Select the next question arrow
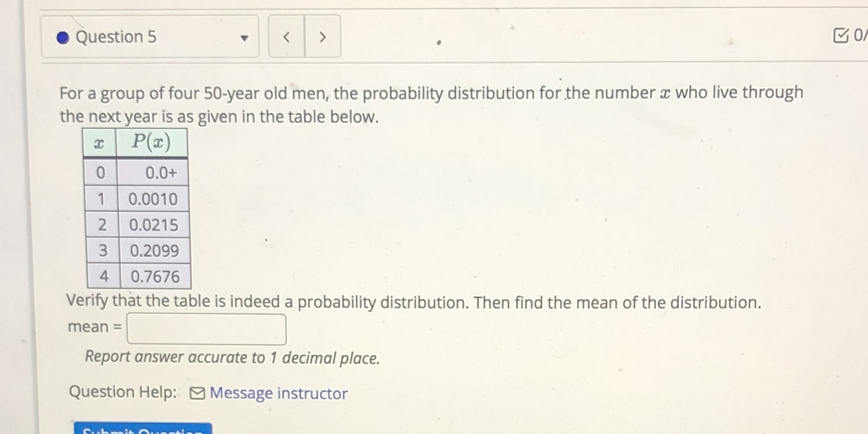Viewport: 868px width, 434px height. 322,37
